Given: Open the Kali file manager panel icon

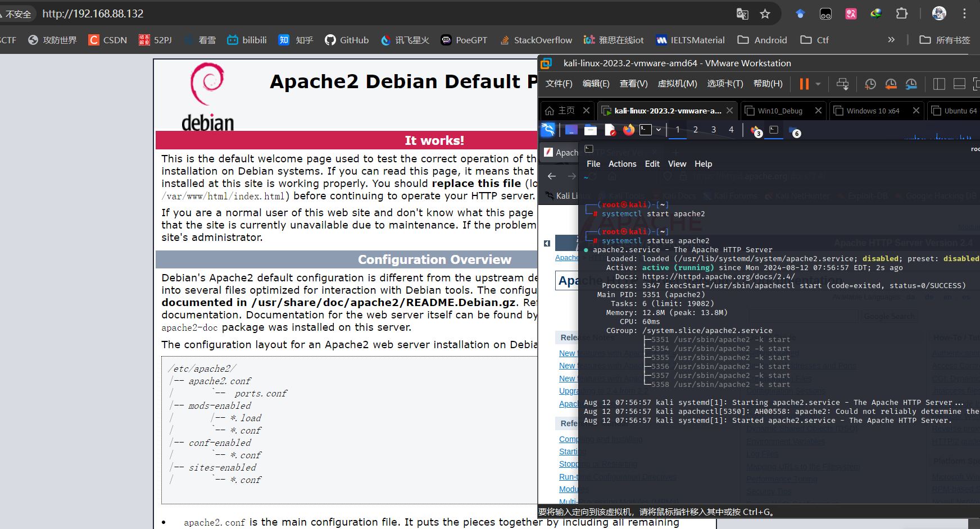Looking at the screenshot, I should click(591, 130).
